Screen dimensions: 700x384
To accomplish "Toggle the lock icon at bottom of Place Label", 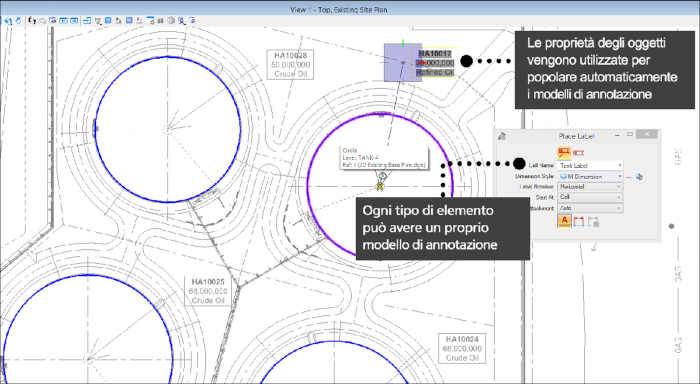I will coord(593,221).
